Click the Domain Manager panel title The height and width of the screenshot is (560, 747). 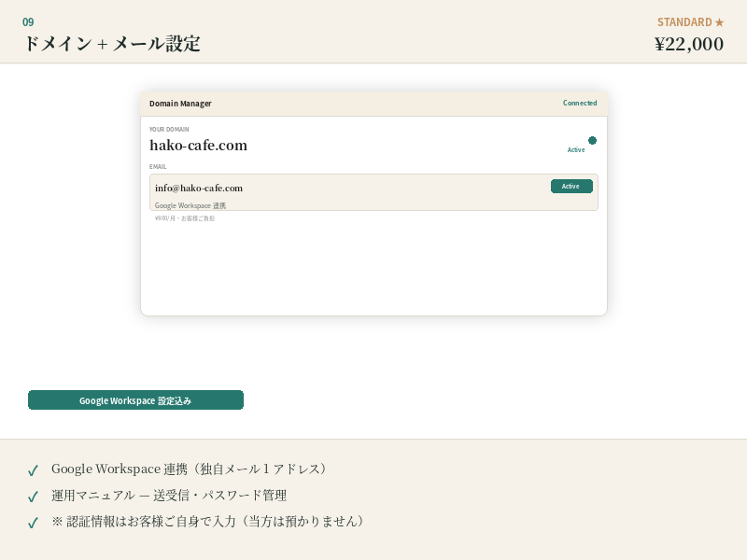pos(180,104)
